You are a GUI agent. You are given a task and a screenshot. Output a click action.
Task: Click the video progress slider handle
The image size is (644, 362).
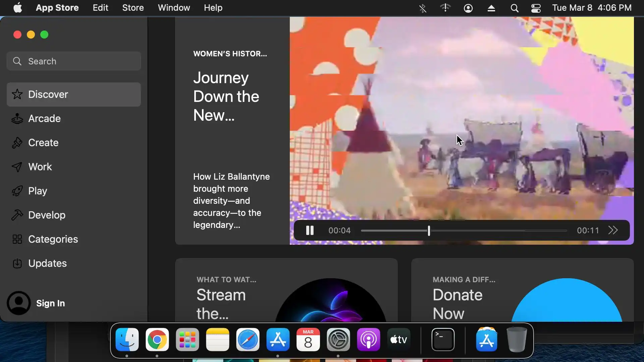429,231
